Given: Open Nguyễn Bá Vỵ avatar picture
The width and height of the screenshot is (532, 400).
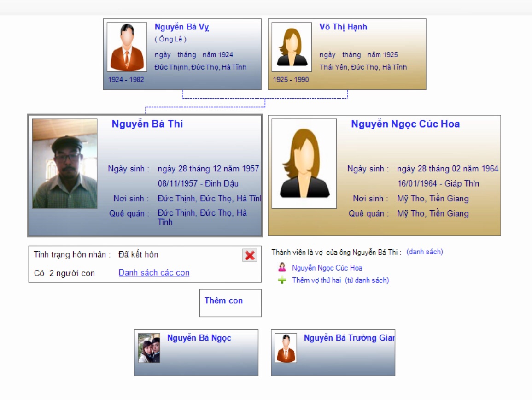Looking at the screenshot, I should [127, 47].
